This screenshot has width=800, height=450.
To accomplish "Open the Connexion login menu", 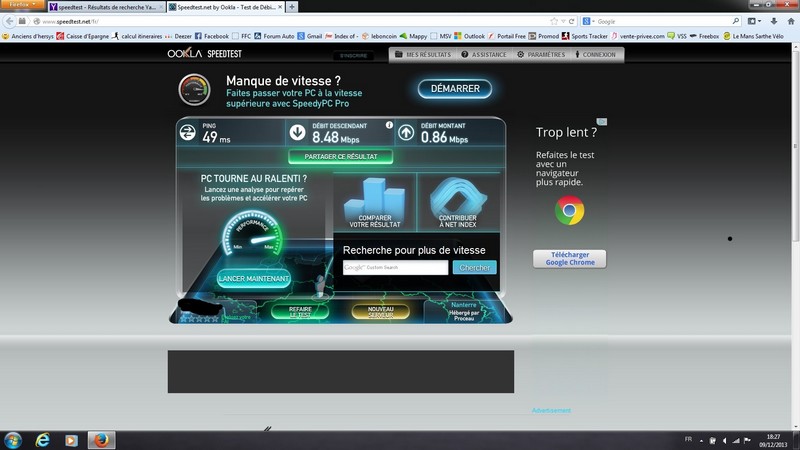I will click(595, 55).
